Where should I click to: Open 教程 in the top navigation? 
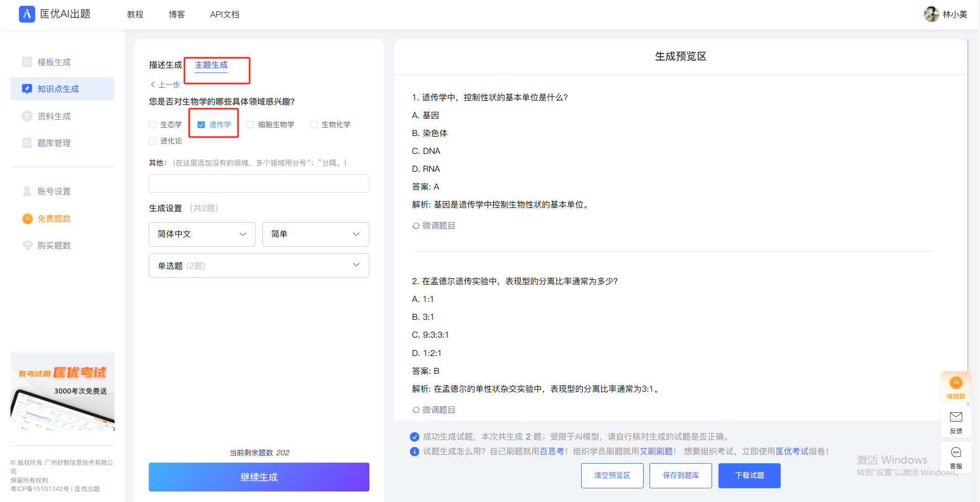tap(135, 15)
